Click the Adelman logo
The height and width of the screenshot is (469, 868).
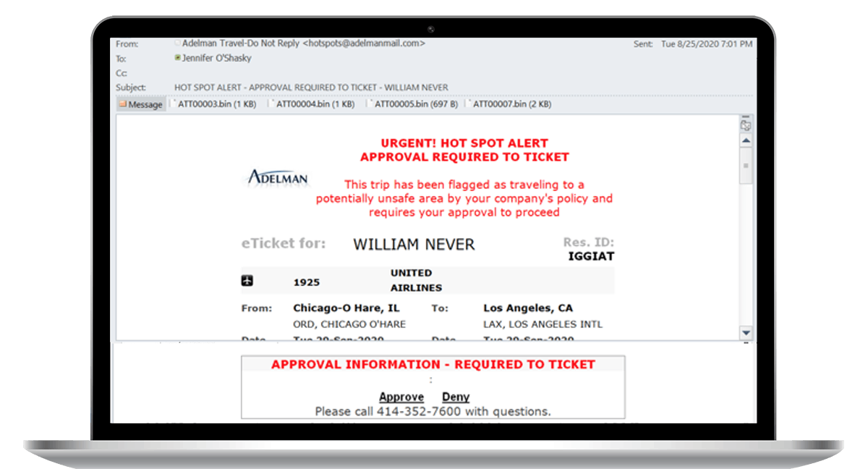278,177
